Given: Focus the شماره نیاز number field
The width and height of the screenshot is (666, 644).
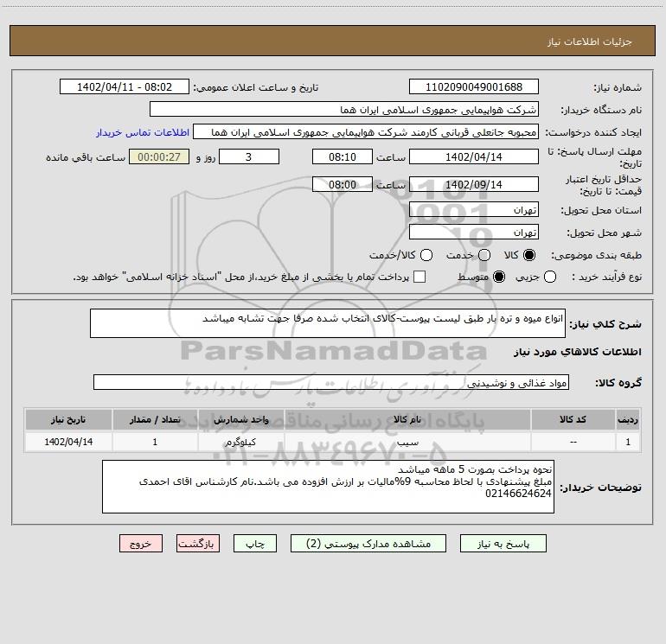Looking at the screenshot, I should [x=474, y=87].
